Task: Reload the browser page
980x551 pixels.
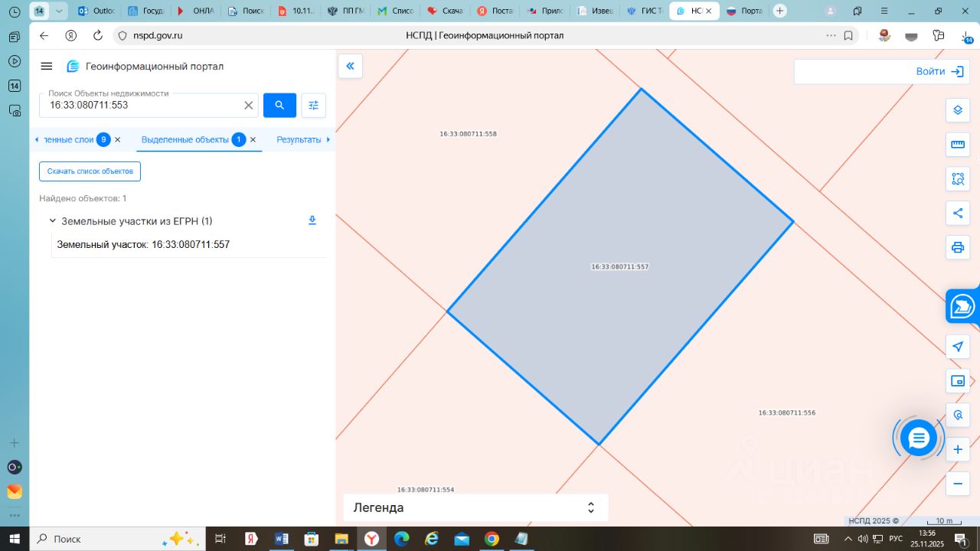Action: click(98, 36)
